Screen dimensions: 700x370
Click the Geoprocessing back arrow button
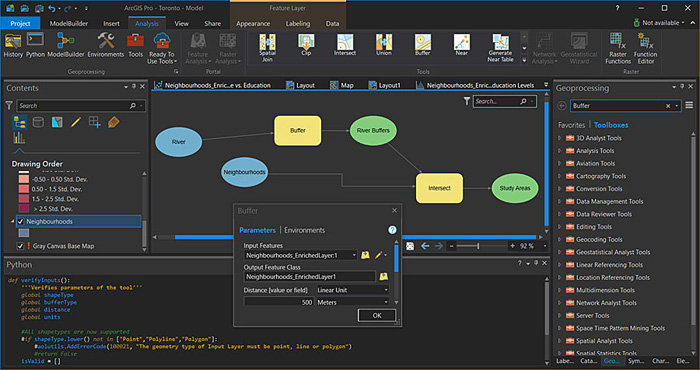point(562,106)
